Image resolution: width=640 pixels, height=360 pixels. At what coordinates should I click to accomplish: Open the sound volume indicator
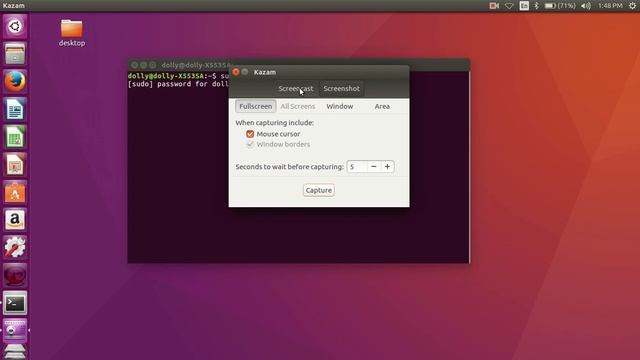point(586,6)
